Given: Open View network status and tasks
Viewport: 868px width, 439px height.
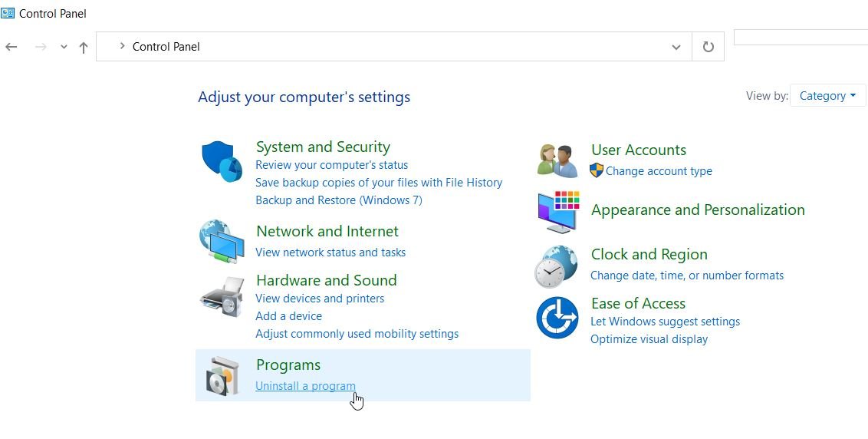Looking at the screenshot, I should pyautogui.click(x=330, y=253).
